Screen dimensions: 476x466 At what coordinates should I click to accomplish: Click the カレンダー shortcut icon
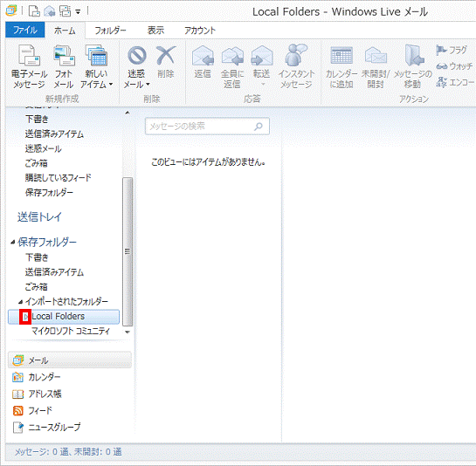coord(18,377)
